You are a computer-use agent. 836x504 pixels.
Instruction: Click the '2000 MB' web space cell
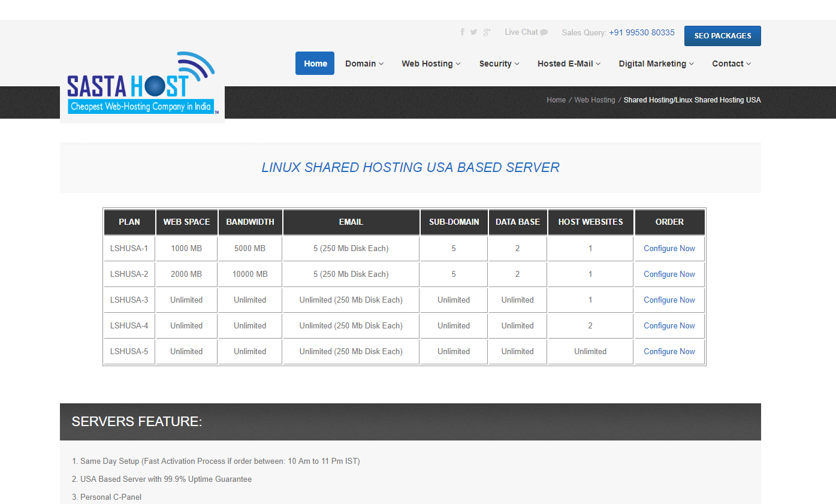186,274
